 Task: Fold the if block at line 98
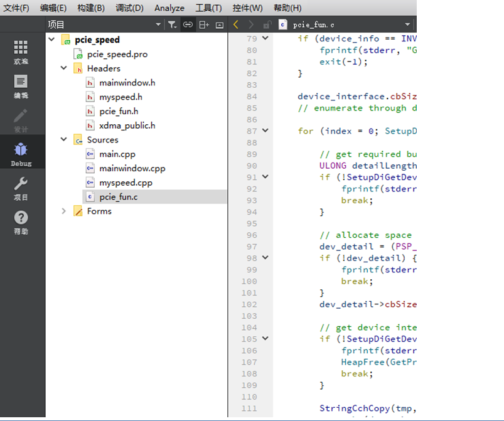(265, 257)
